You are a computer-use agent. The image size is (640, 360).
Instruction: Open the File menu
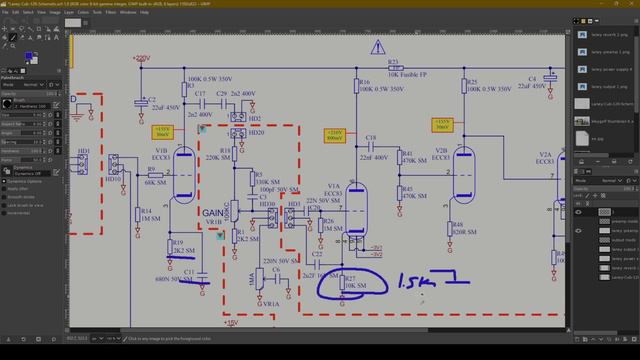[5, 12]
